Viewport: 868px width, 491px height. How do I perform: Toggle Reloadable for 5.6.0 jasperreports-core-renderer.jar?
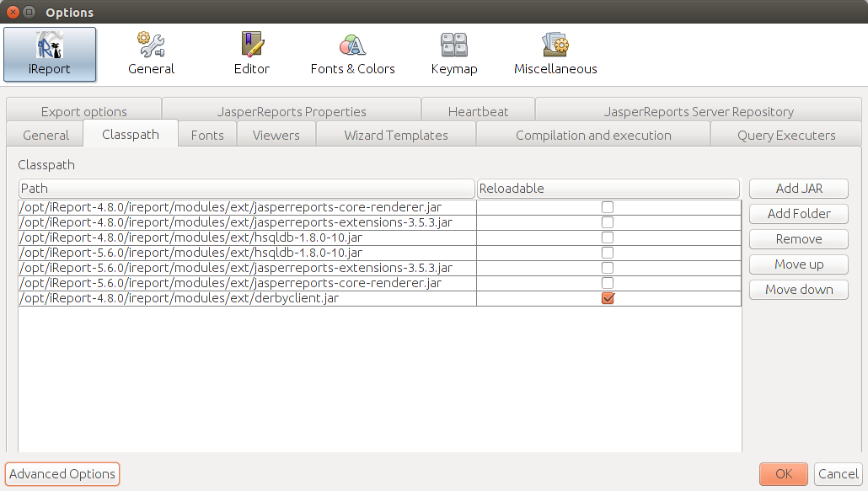(x=608, y=283)
